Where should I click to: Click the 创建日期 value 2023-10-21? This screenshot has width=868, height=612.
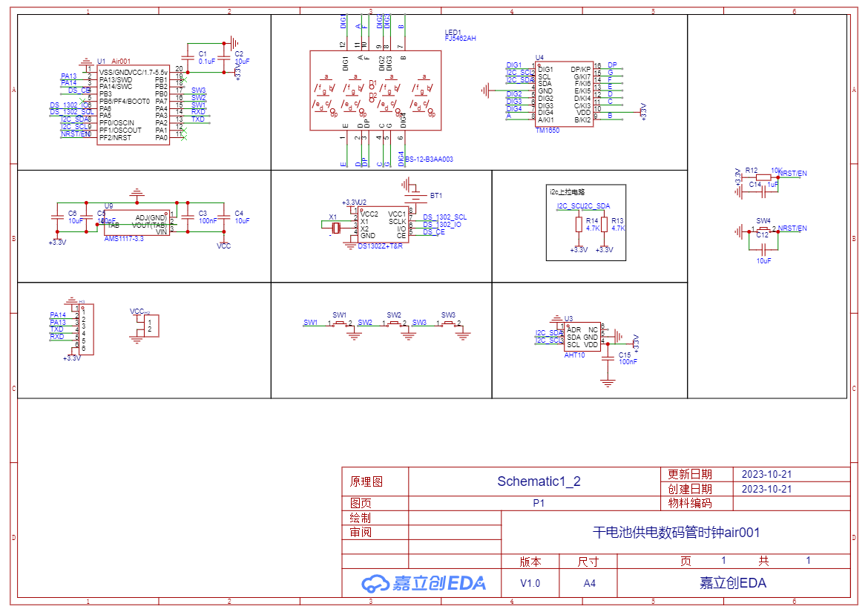(x=766, y=489)
